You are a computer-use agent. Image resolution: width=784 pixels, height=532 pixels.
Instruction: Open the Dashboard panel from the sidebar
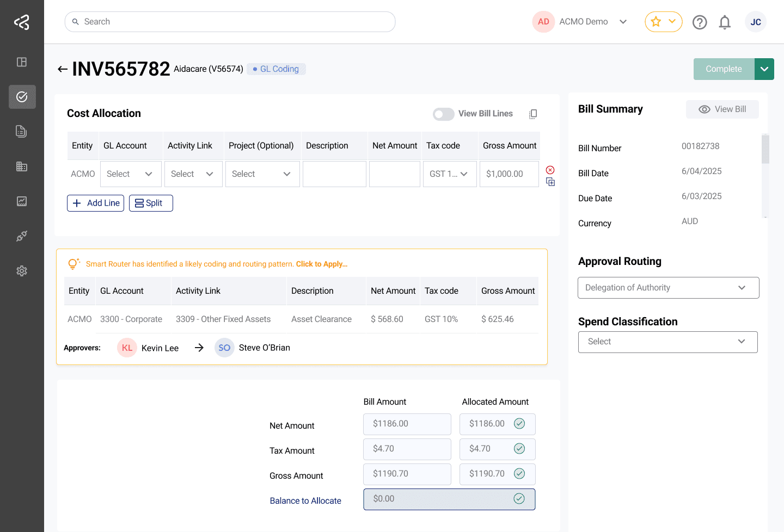tap(22, 62)
